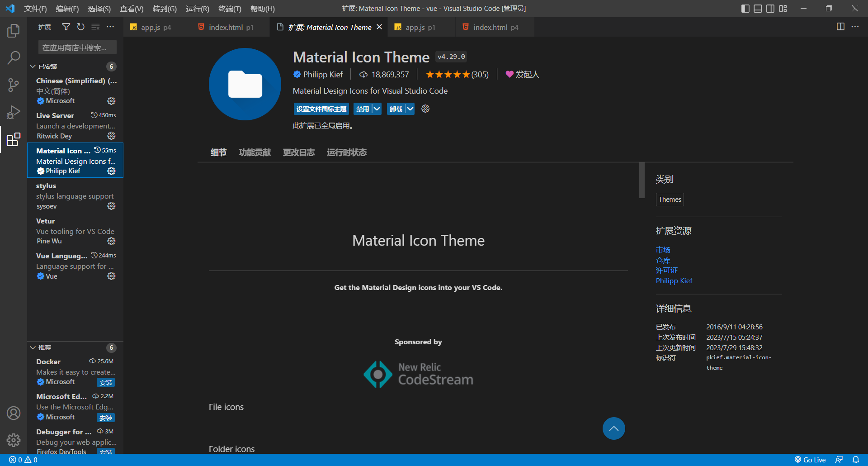Manage Vetur extension gear
This screenshot has height=466, width=868.
tap(111, 241)
